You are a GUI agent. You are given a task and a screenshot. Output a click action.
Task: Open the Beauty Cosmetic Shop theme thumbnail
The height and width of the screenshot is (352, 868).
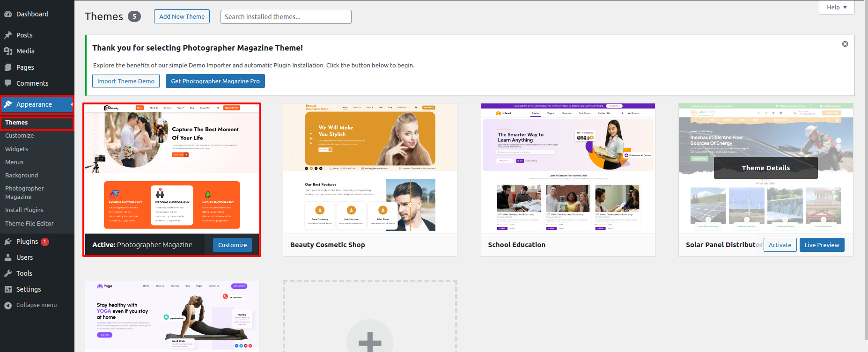370,169
